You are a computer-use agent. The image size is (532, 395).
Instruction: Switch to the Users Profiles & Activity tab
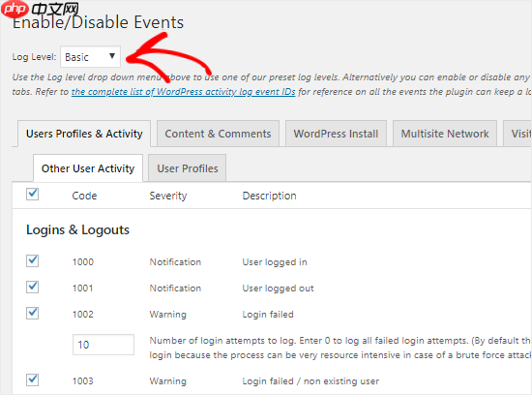[x=84, y=134]
